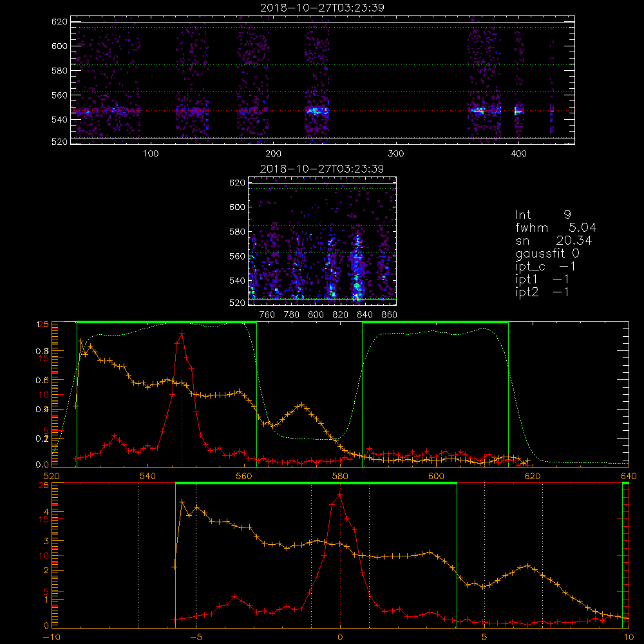The width and height of the screenshot is (644, 644).
Task: Select the 'Int 9' readout text
Action: pyautogui.click(x=543, y=214)
